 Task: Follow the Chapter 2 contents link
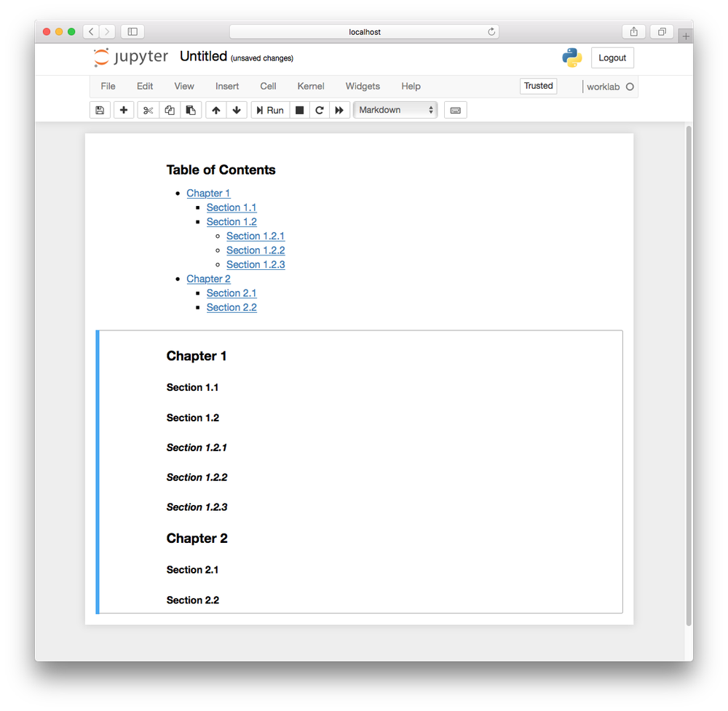click(x=208, y=279)
